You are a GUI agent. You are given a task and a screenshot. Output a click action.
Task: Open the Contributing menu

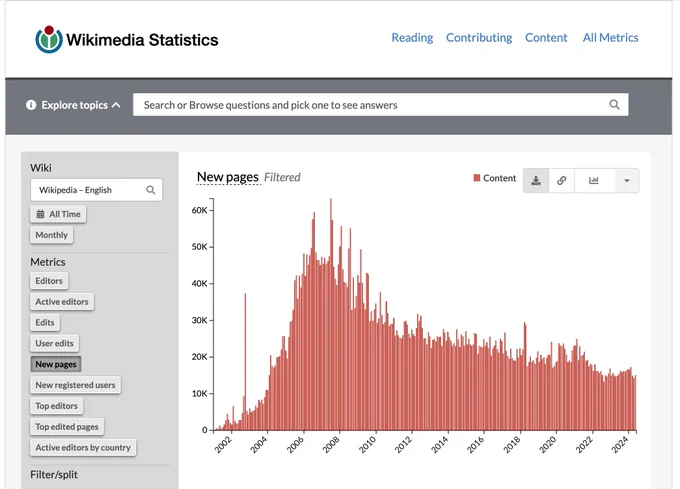click(479, 38)
